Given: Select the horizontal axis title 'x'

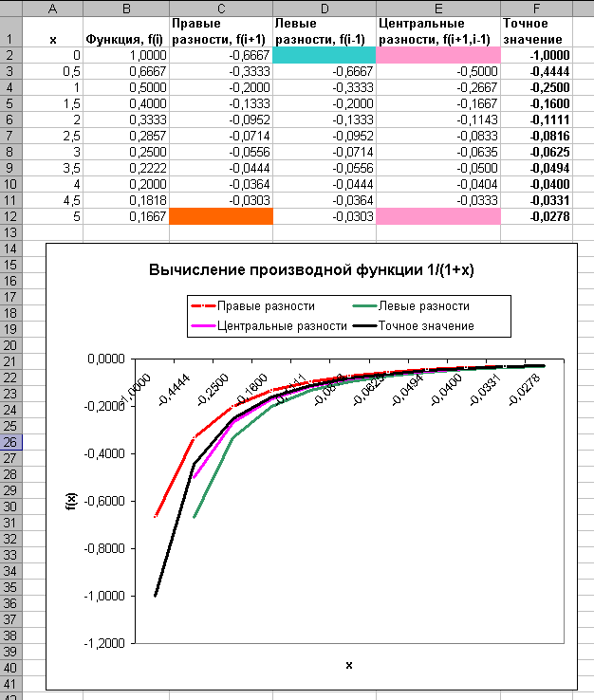Looking at the screenshot, I should tap(349, 665).
